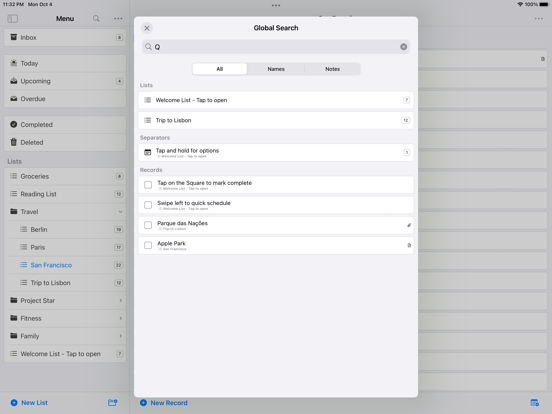
Task: Click the Groceries list icon
Action: click(13, 176)
